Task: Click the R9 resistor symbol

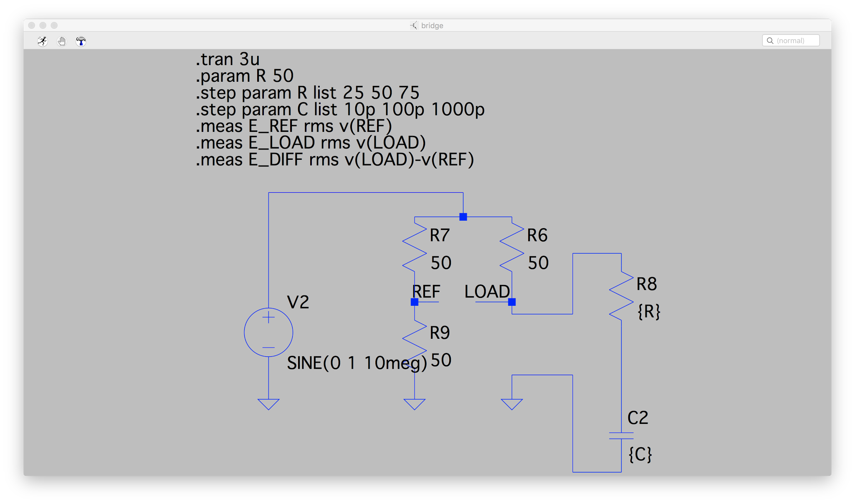Action: pos(414,345)
